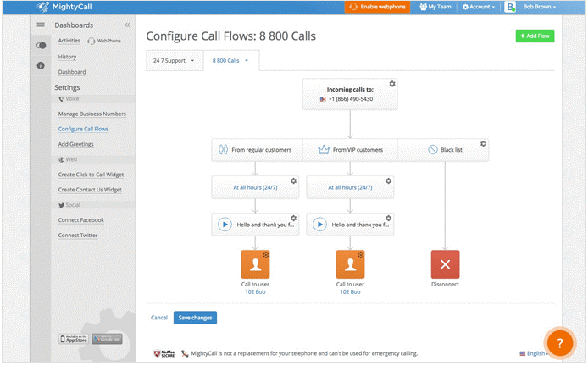This screenshot has height=366, width=588.
Task: Open the info icon in left rail
Action: [x=41, y=65]
